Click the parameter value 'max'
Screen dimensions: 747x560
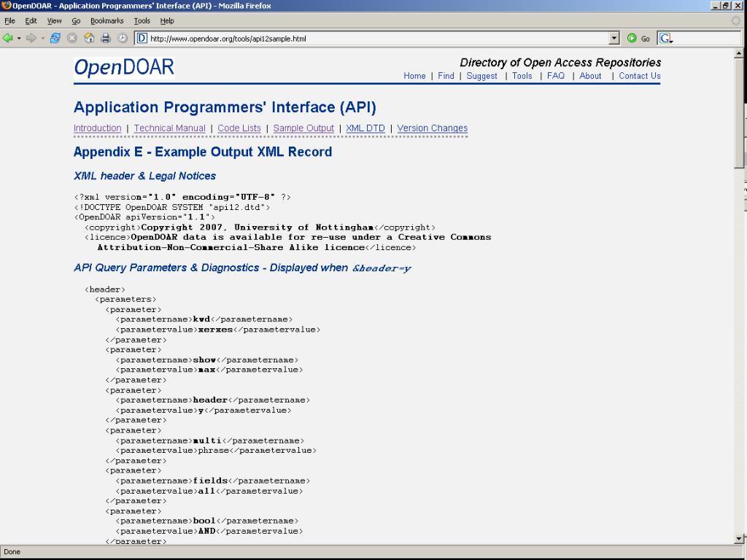(x=206, y=370)
